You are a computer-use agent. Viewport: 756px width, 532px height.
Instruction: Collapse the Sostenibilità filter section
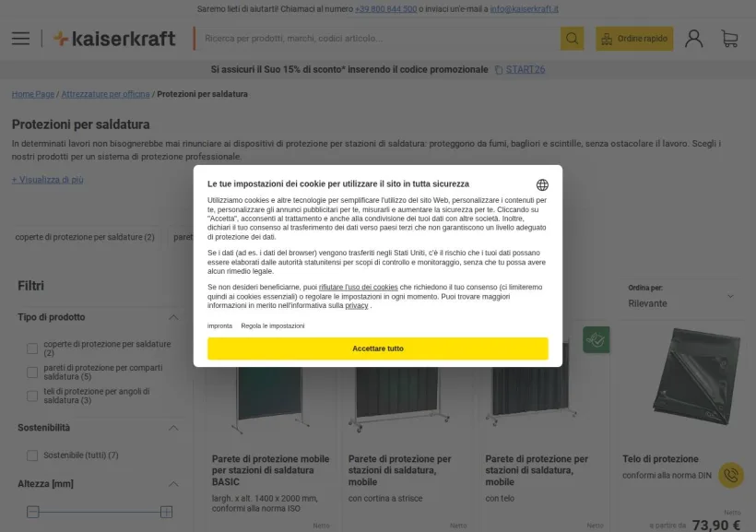pyautogui.click(x=173, y=428)
